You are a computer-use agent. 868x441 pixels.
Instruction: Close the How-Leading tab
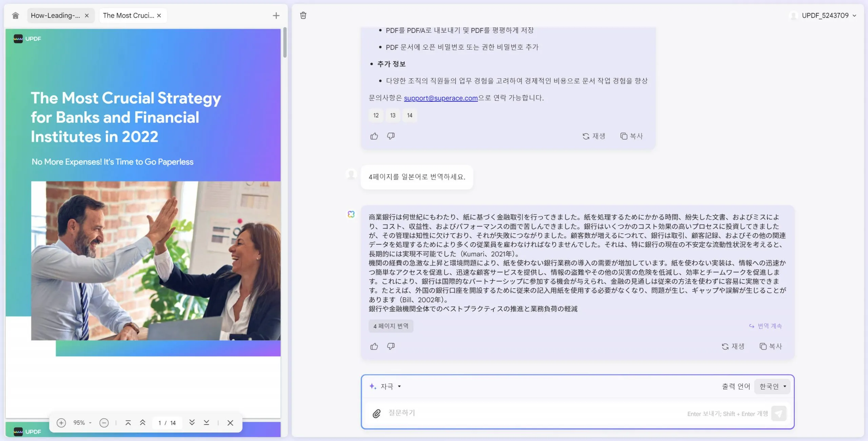87,16
